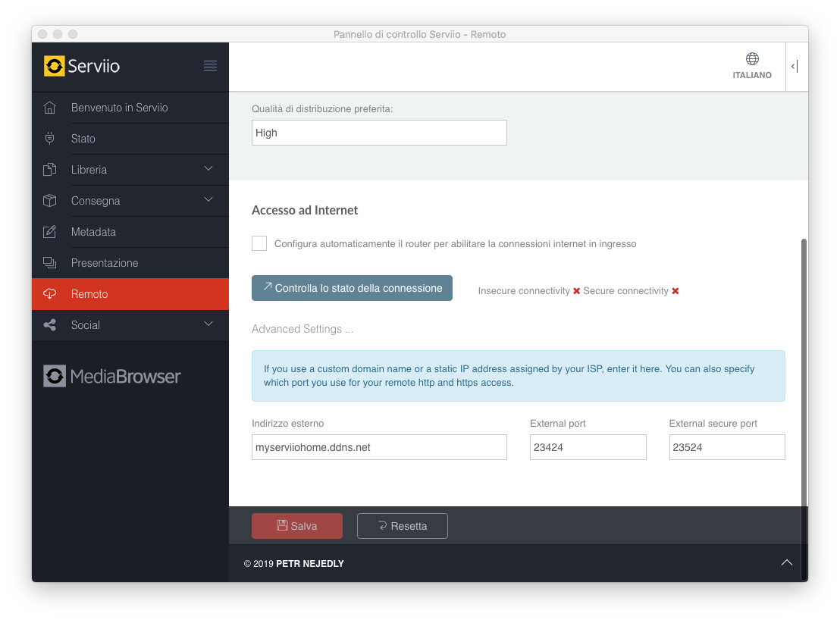Open language selector globe icon
Screen dimensions: 840x620
(x=752, y=59)
